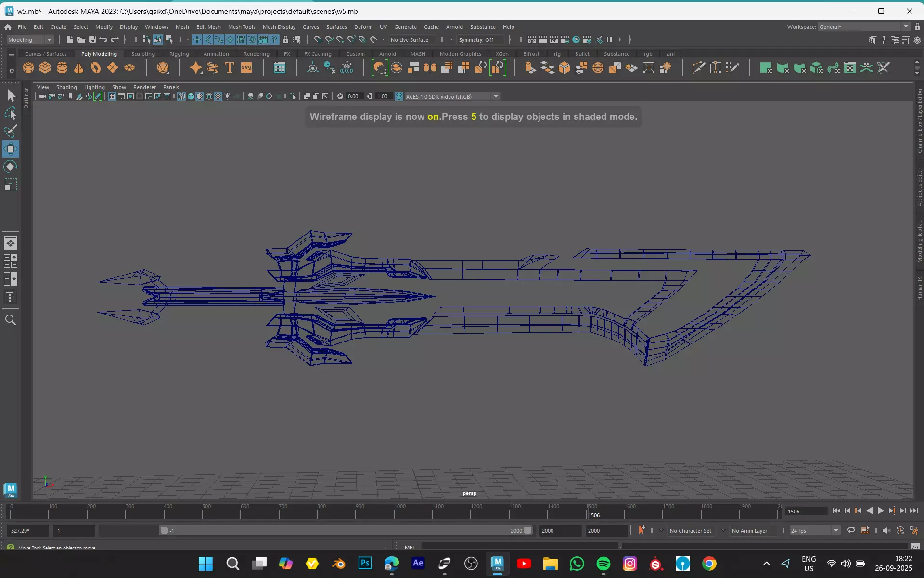The image size is (924, 578).
Task: Open the Render Settings icon
Action: tap(565, 40)
